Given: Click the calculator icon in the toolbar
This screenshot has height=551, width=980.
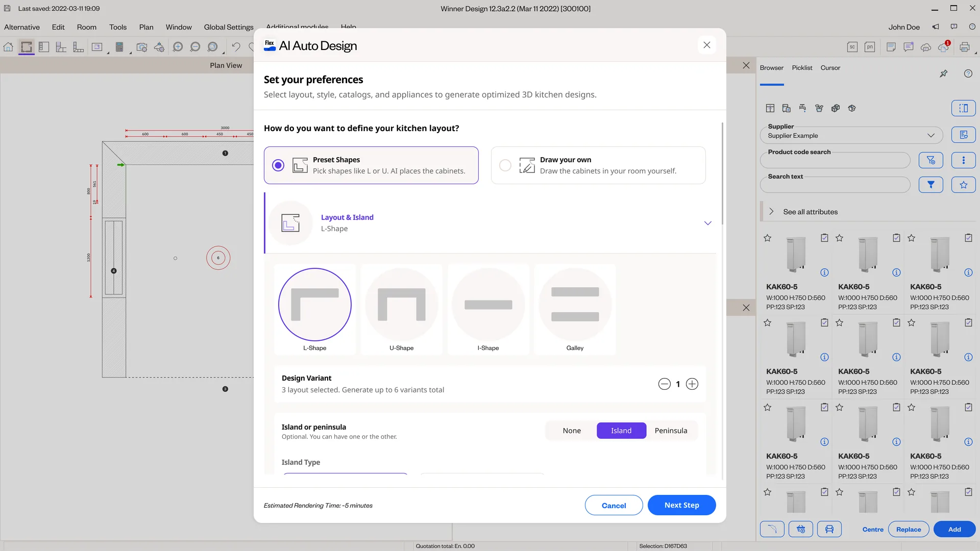Looking at the screenshot, I should tap(119, 47).
